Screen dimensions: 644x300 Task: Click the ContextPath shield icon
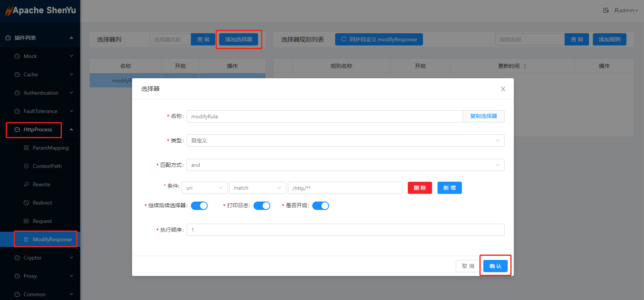(26, 166)
